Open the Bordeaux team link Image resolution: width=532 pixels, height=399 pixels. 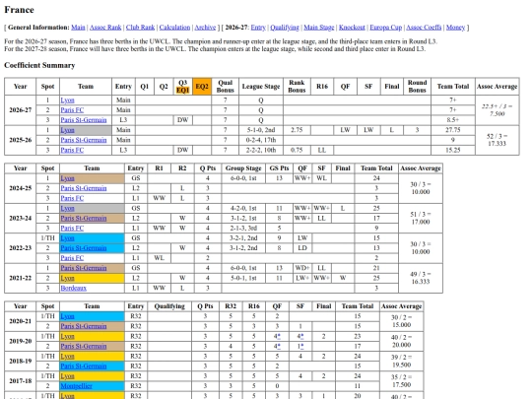pos(74,288)
